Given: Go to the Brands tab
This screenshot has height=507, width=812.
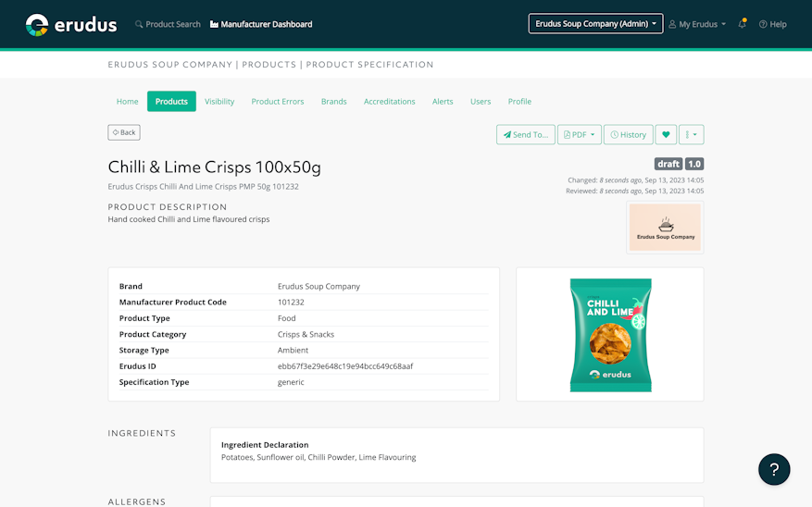Looking at the screenshot, I should (x=334, y=102).
